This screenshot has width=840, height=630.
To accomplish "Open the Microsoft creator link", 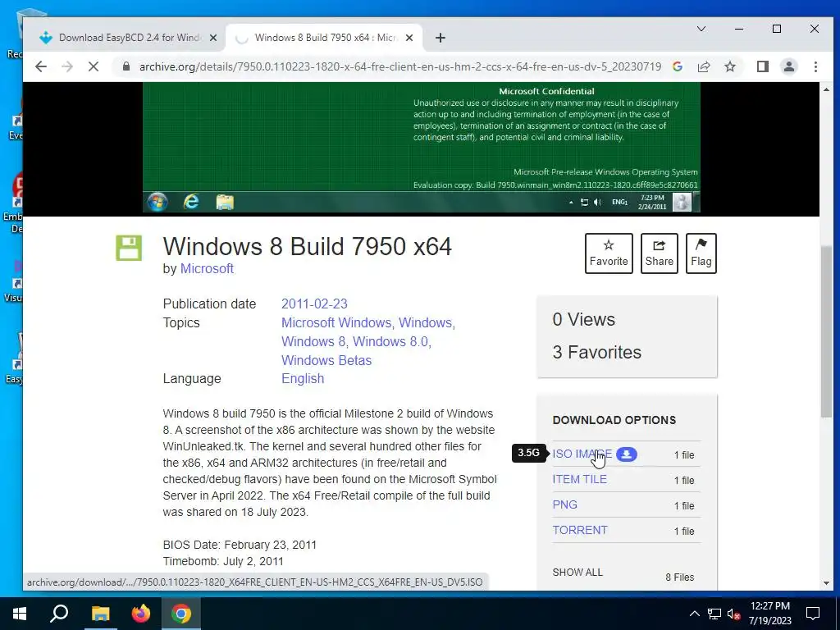I will pos(207,268).
